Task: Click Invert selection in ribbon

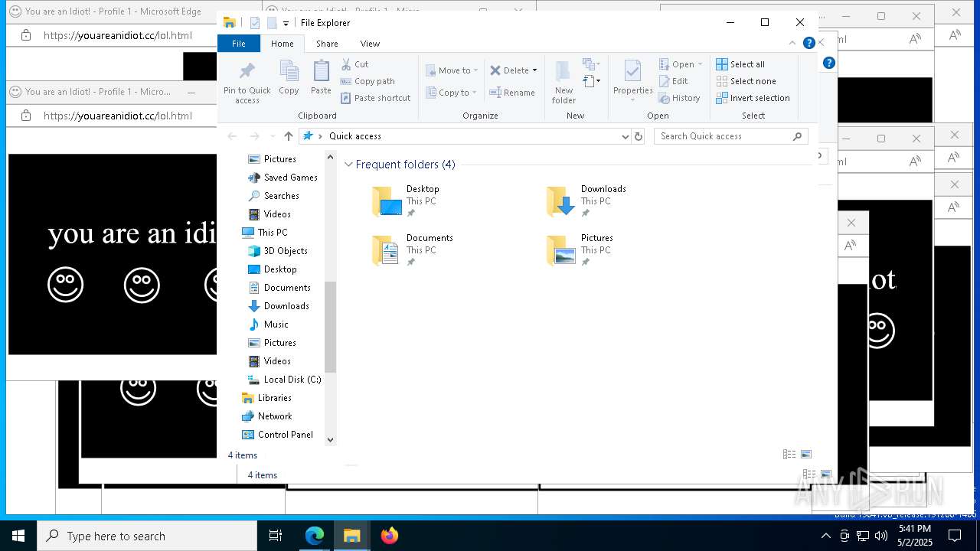Action: point(753,98)
